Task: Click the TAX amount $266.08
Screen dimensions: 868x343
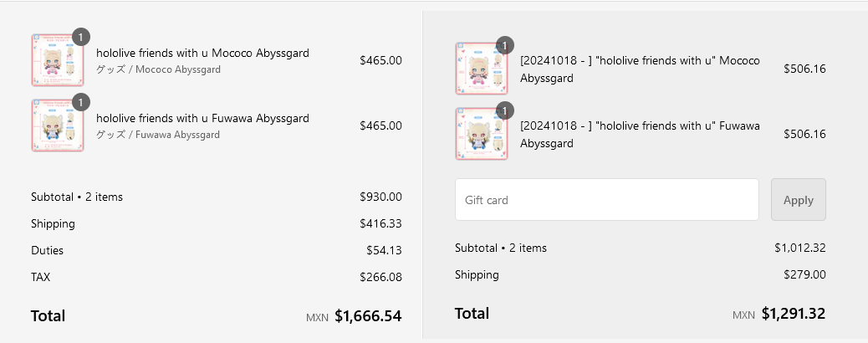Action: coord(380,277)
